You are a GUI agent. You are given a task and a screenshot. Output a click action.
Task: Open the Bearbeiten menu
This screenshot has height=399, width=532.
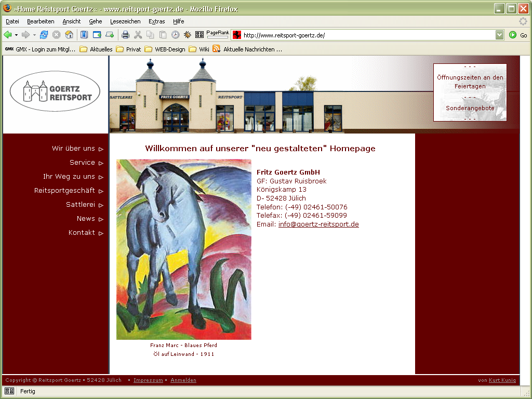click(41, 21)
